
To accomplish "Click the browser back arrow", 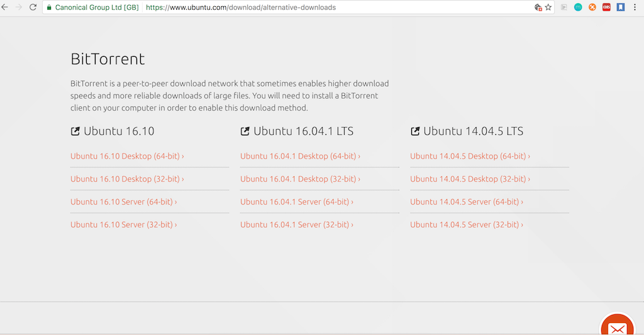I will point(5,8).
